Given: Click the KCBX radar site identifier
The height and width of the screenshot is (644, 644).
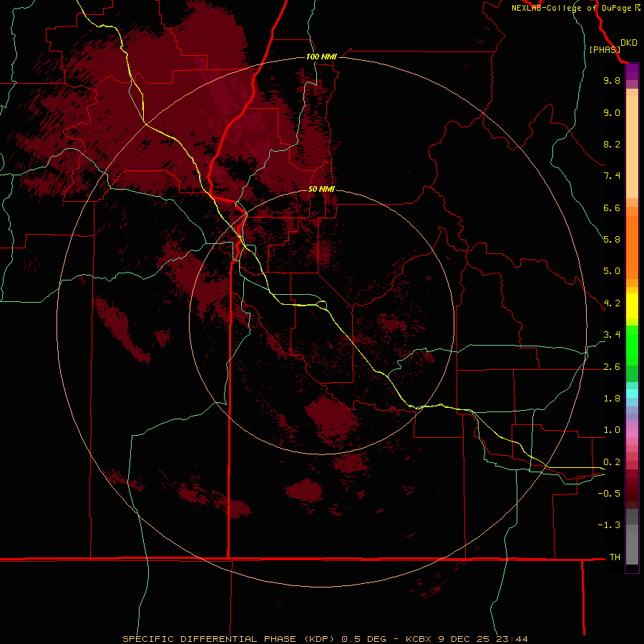Looking at the screenshot, I should tap(419, 639).
